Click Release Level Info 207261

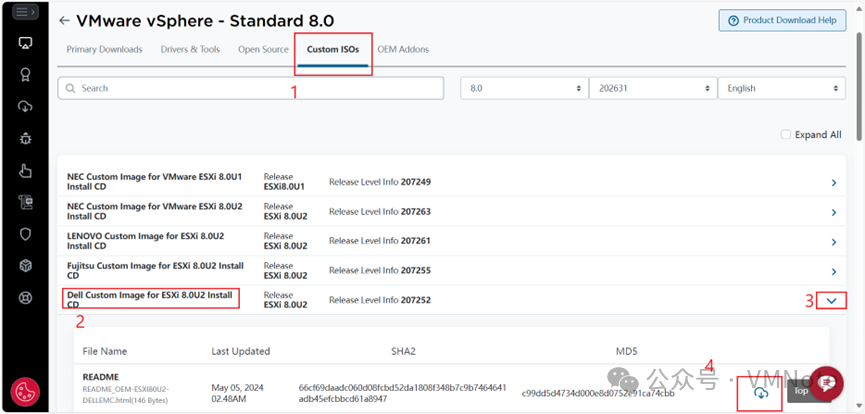(380, 241)
